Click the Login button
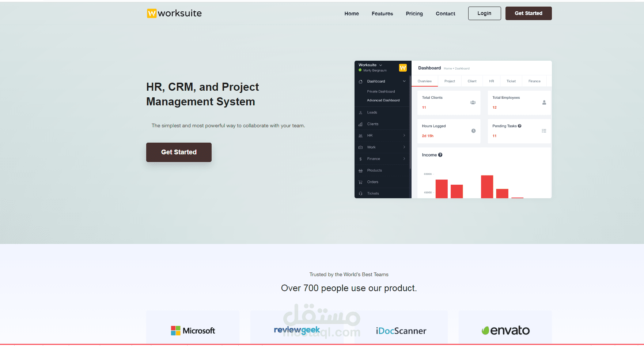644x346 pixels. point(485,13)
